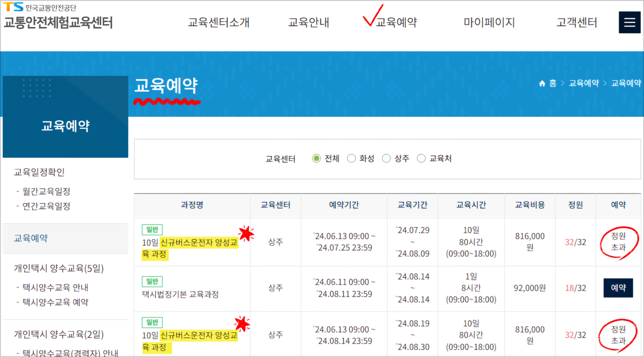Click the 택시법정기본 교육과정 course name
The height and width of the screenshot is (357, 644).
pos(180,294)
